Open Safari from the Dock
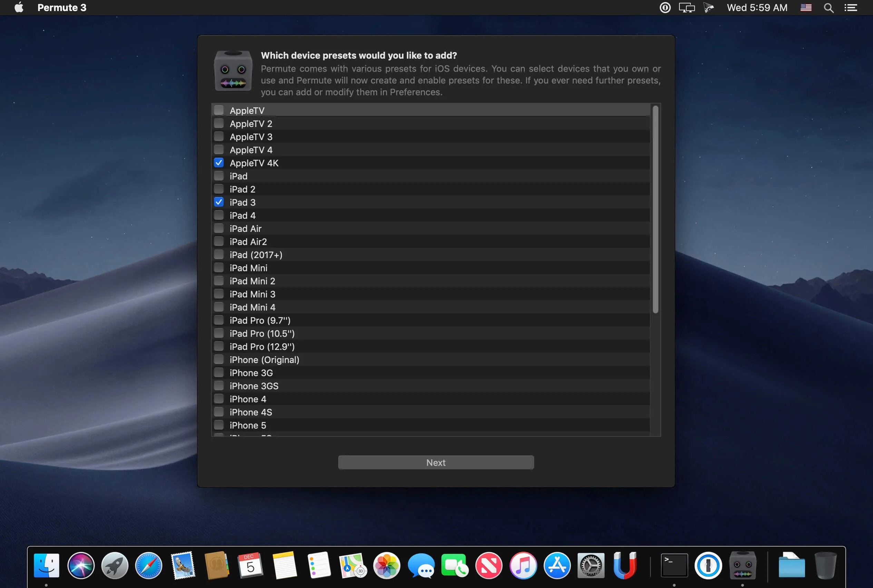This screenshot has width=873, height=588. (149, 565)
